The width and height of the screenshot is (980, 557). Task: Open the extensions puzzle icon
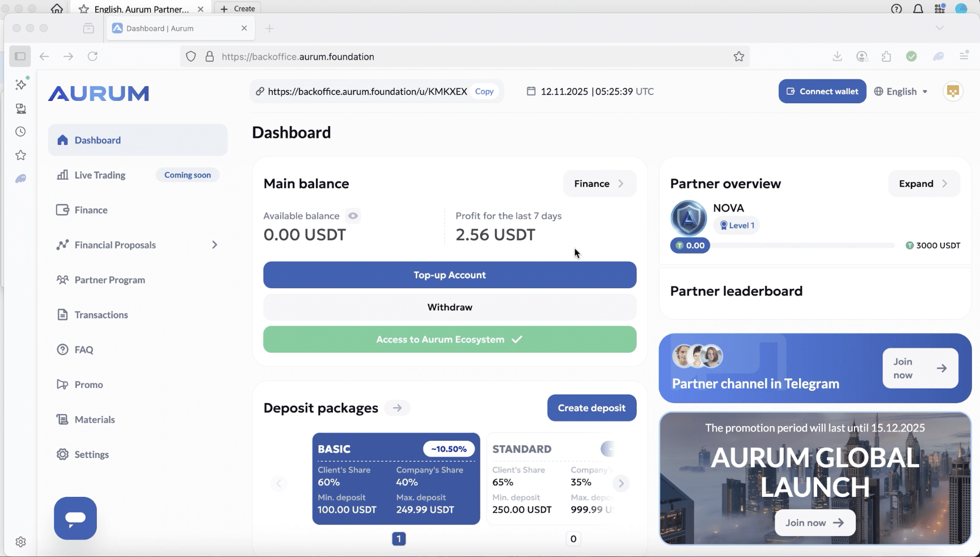click(886, 56)
